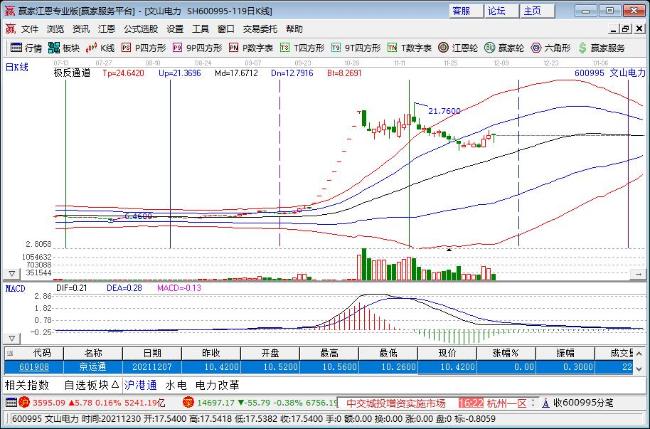Click the 名称 column header
650x429 pixels.
(93, 353)
